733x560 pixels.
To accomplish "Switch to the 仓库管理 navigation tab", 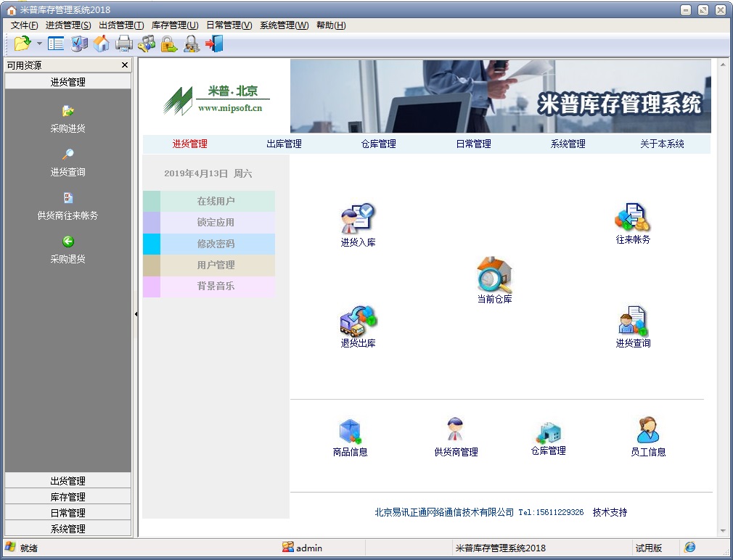I will 379,144.
